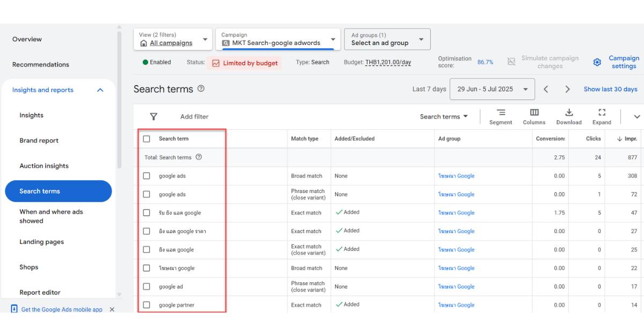Image resolution: width=644 pixels, height=336 pixels.
Task: Check the google partner row
Action: [x=147, y=305]
